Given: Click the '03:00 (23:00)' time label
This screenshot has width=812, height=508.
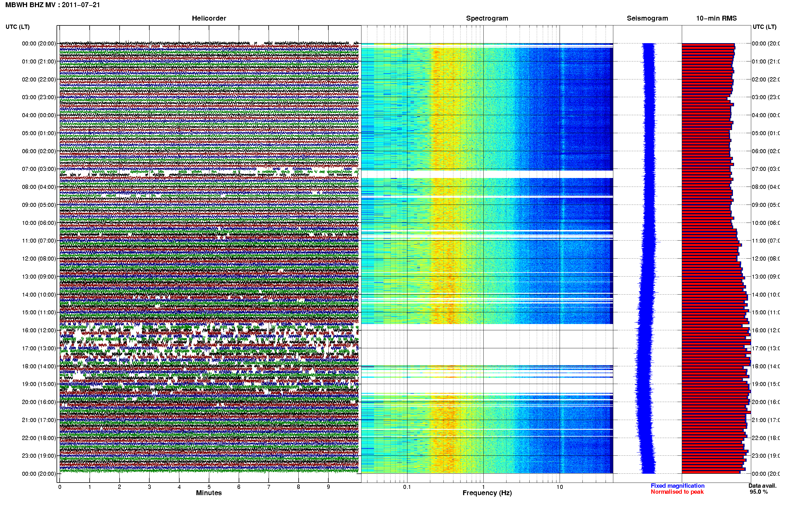Looking at the screenshot, I should [39, 97].
